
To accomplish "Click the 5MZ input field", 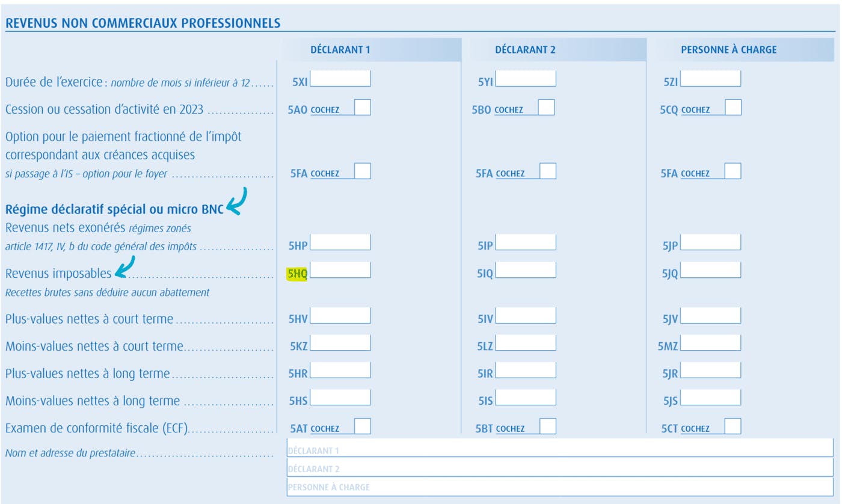I will pyautogui.click(x=711, y=343).
